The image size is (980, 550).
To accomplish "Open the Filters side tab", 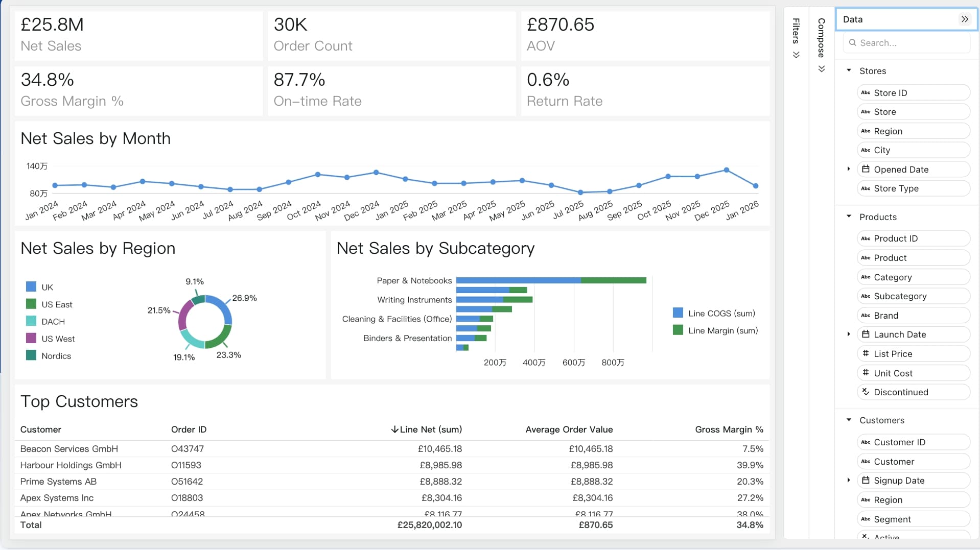I will [796, 38].
